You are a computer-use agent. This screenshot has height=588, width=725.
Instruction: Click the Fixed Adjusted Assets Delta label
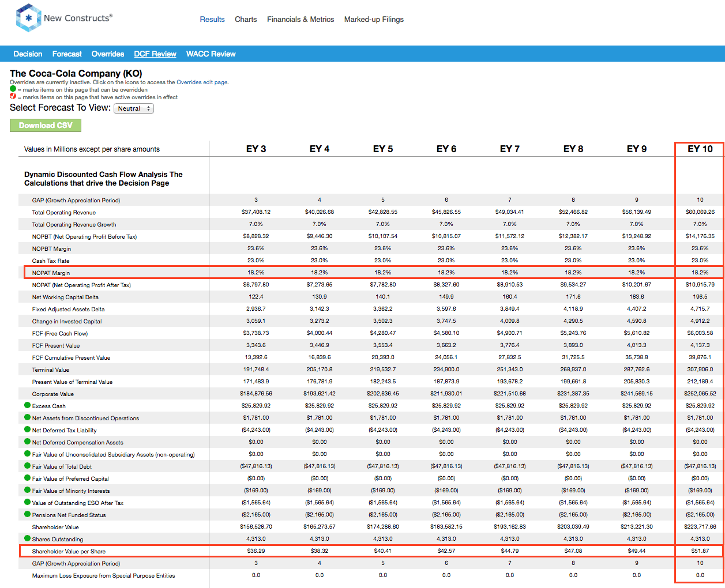[69, 309]
